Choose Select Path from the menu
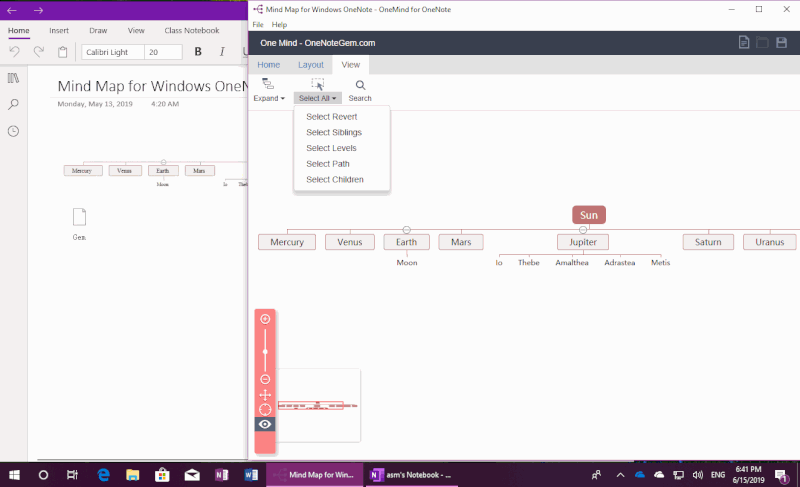Viewport: 800px width, 487px height. 328,164
